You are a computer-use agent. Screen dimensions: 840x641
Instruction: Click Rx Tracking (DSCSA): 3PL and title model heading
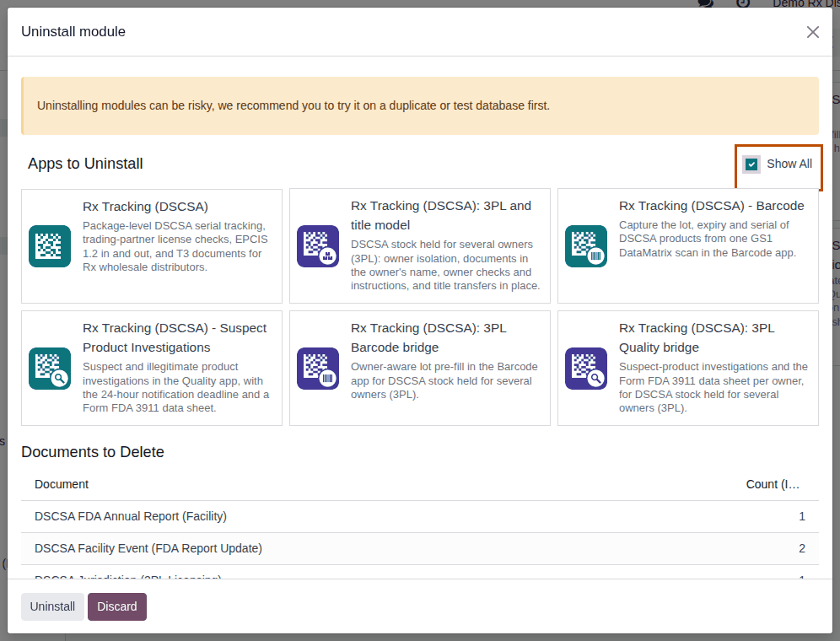[x=441, y=215]
